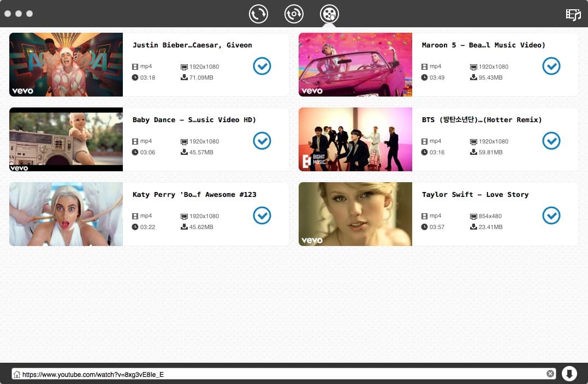Click the download arrow button beside URL field
Image resolution: width=588 pixels, height=384 pixels.
569,374
